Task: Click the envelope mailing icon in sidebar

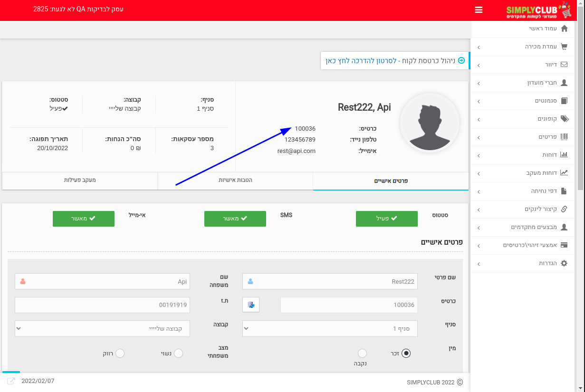Action: [564, 65]
